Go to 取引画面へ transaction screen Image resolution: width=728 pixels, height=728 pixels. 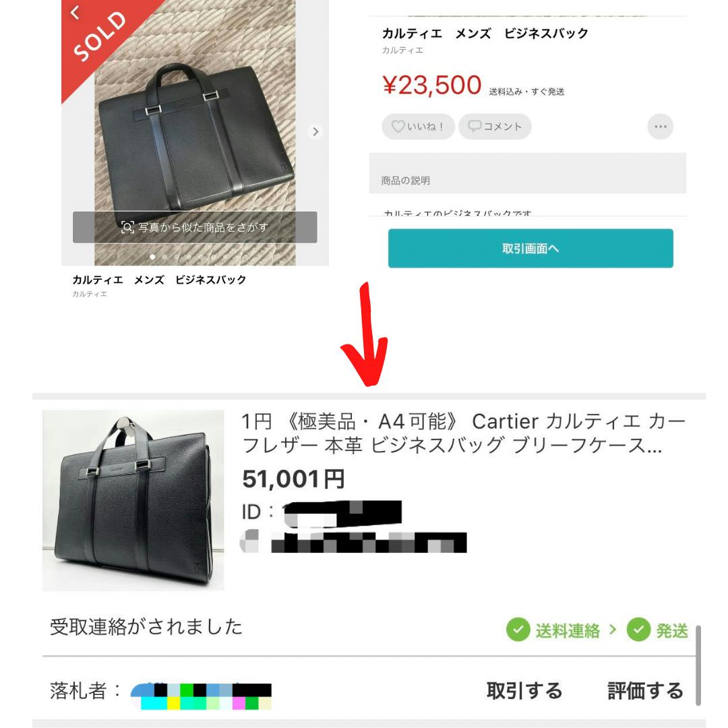coord(530,248)
